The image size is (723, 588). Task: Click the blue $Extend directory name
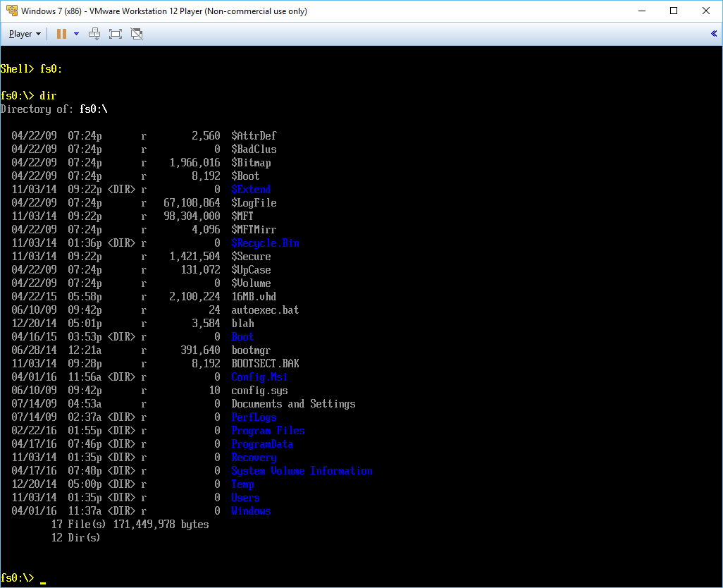[x=251, y=189]
